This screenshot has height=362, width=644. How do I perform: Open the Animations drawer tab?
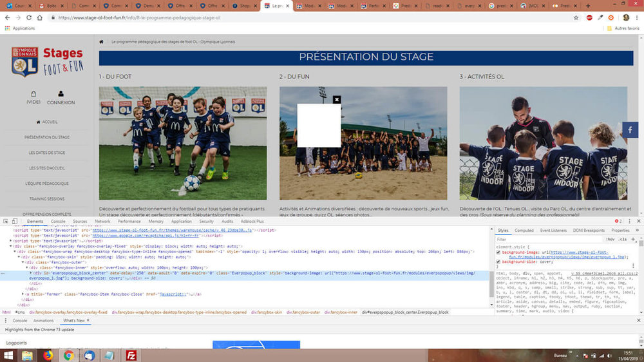44,321
